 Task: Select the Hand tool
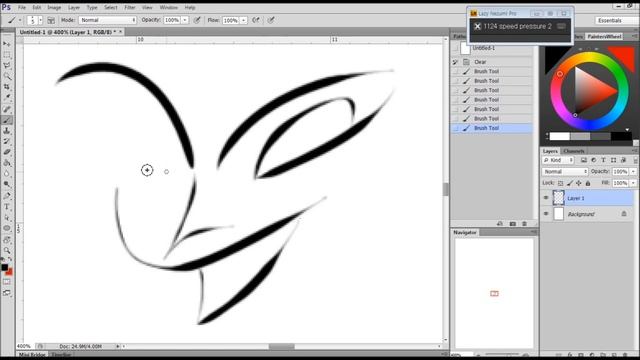7,240
